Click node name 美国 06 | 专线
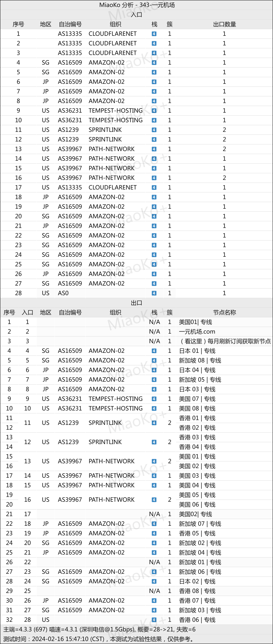Screen dimensions: 273x644 coord(197,505)
